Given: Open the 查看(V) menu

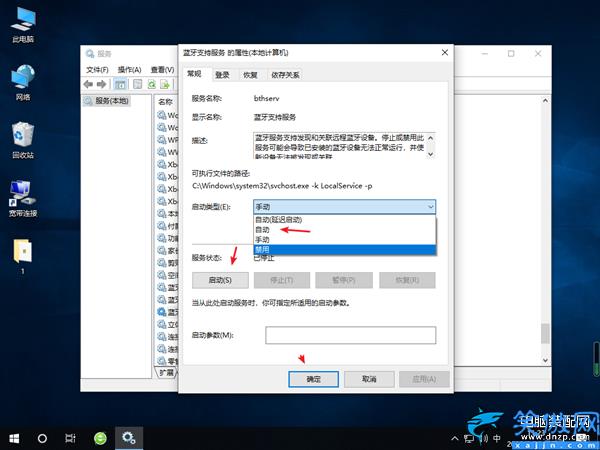Looking at the screenshot, I should click(163, 70).
